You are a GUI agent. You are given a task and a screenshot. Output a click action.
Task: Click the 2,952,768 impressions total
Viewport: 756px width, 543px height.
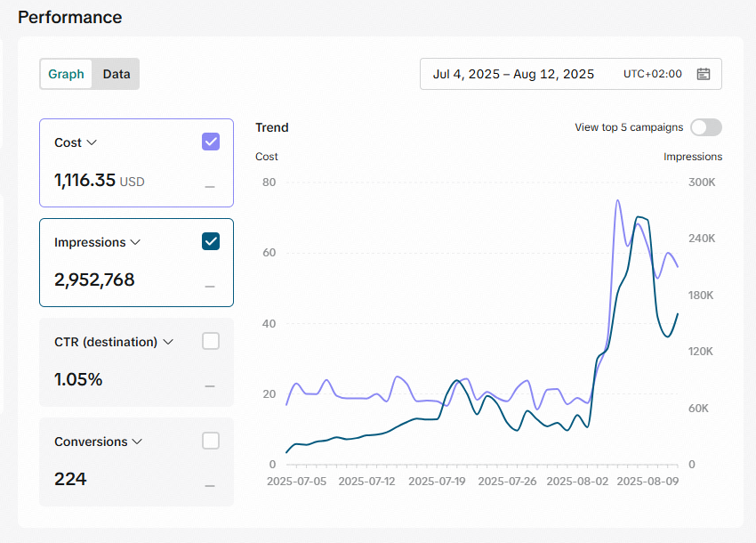(94, 280)
